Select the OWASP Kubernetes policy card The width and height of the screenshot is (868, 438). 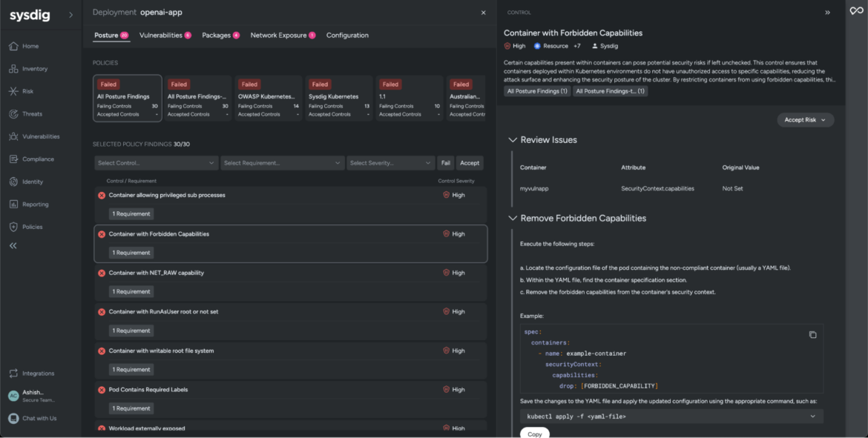(x=269, y=98)
